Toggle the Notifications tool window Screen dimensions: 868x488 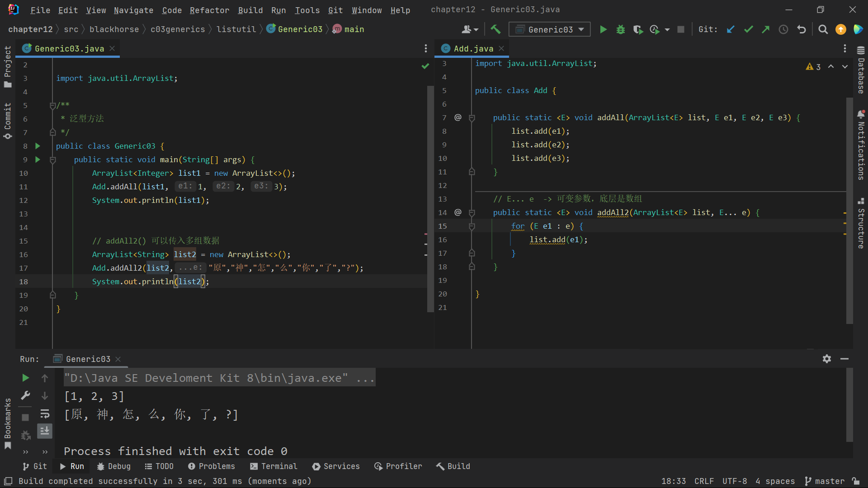point(861,145)
